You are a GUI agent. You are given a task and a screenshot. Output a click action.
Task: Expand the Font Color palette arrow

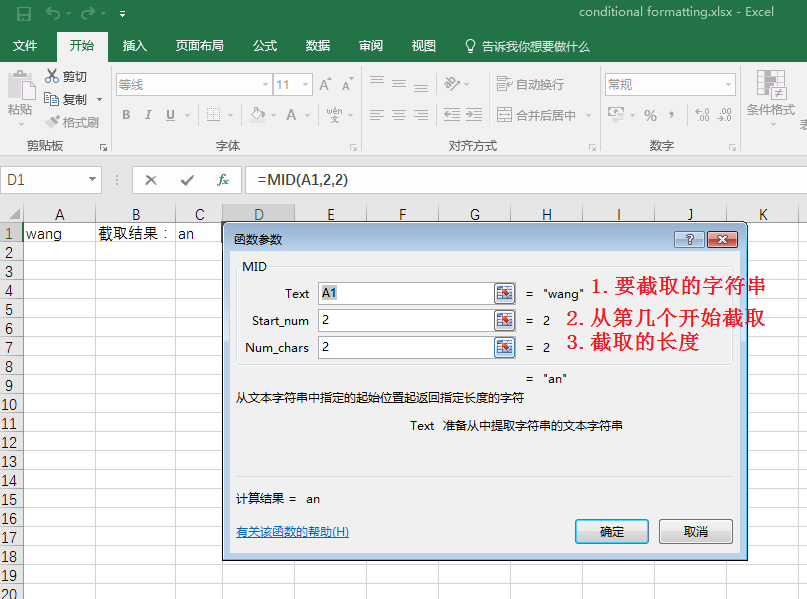pos(307,115)
